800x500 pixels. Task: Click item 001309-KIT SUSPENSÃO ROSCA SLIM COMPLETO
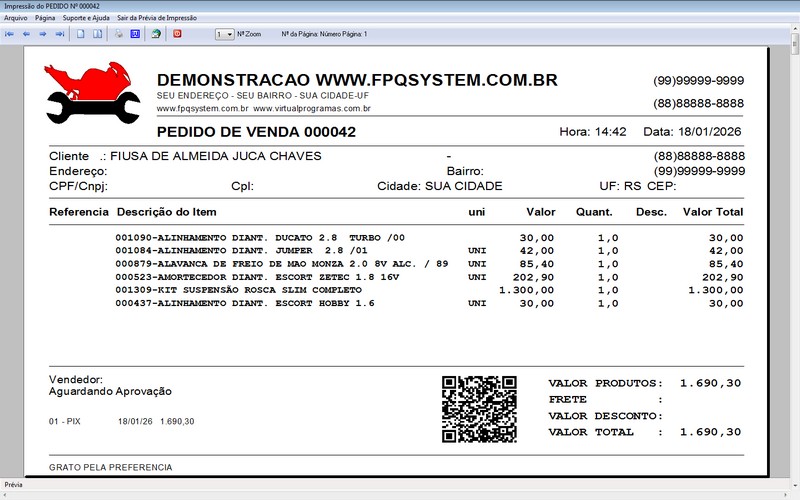[238, 290]
